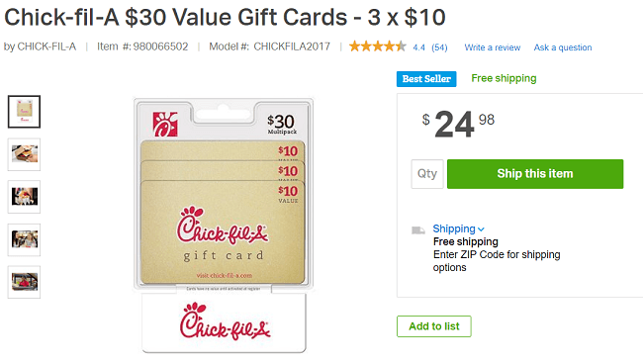Open the Write a review link

coord(492,47)
